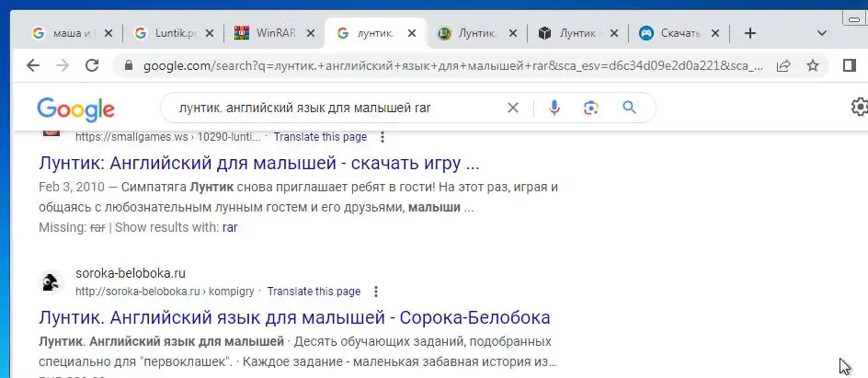Open Google quick settings gear
The width and height of the screenshot is (868, 378).
coord(859,107)
